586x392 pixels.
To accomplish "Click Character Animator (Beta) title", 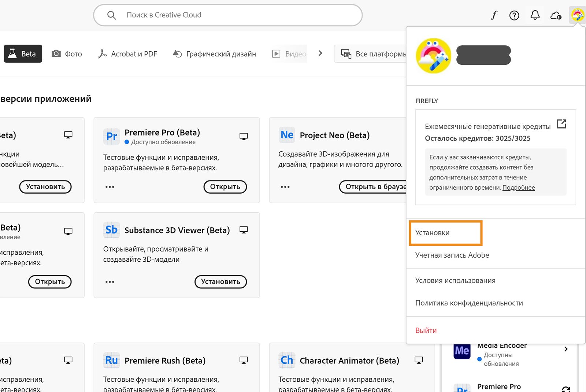I will [x=349, y=361].
